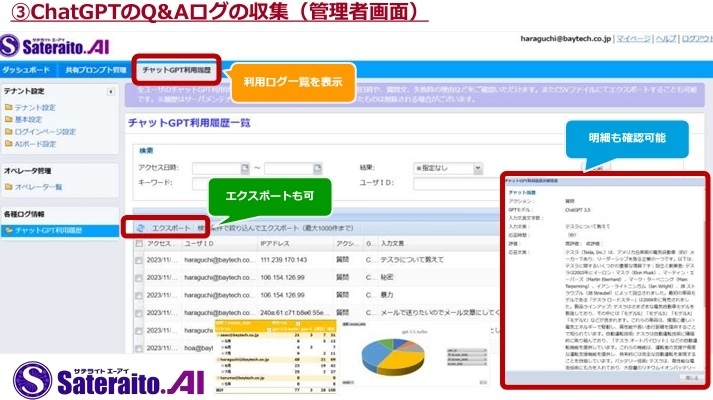Image resolution: width=713 pixels, height=400 pixels.
Task: Click the 基本設定 folder icon
Action: [x=8, y=120]
